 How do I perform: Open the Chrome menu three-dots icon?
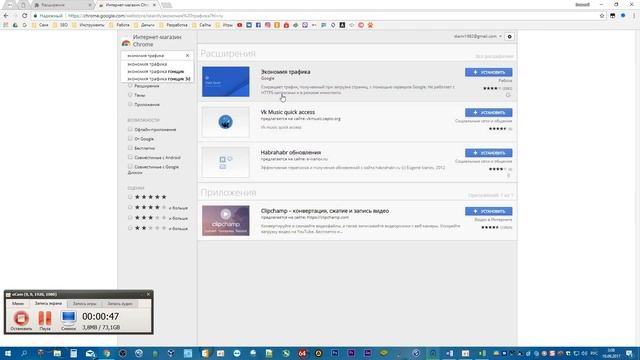click(x=634, y=16)
